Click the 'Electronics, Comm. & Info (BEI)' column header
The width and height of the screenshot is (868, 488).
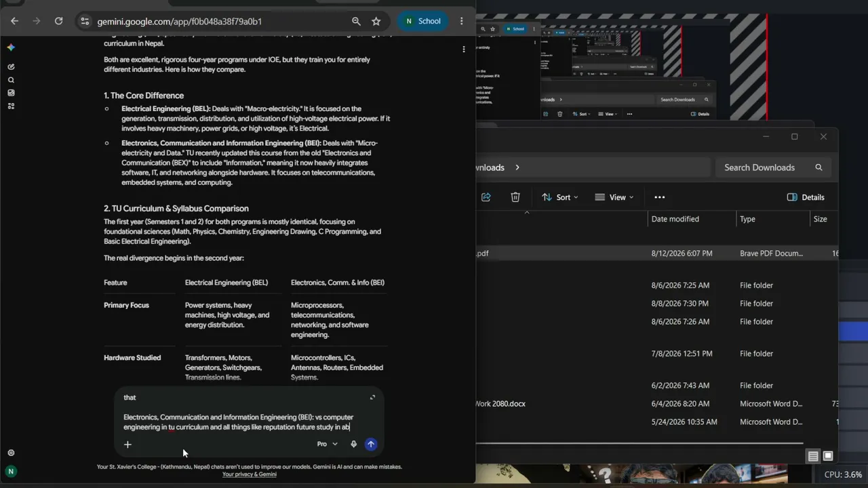pos(338,283)
